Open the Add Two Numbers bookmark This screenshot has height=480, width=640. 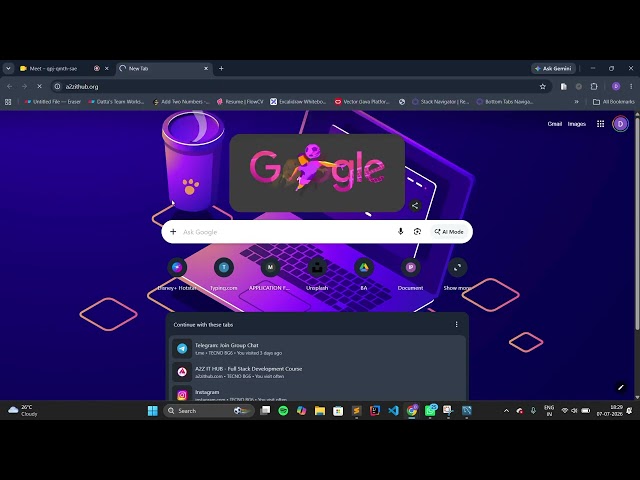click(x=181, y=102)
